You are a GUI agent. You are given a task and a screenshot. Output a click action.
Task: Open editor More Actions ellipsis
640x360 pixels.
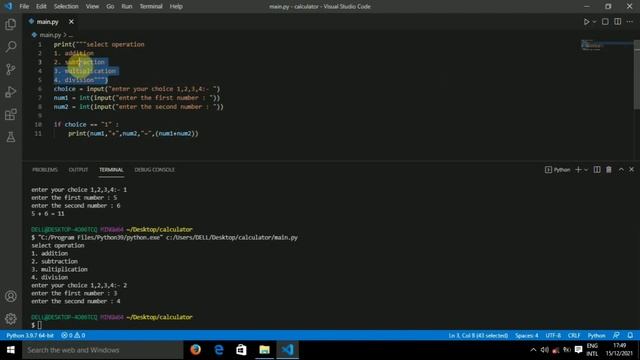coord(630,22)
